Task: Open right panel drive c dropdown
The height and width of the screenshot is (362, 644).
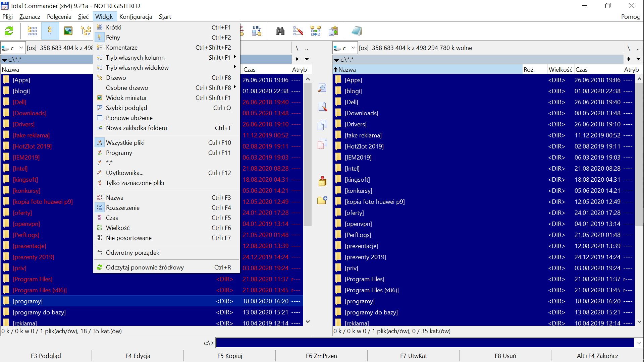Action: coord(344,48)
